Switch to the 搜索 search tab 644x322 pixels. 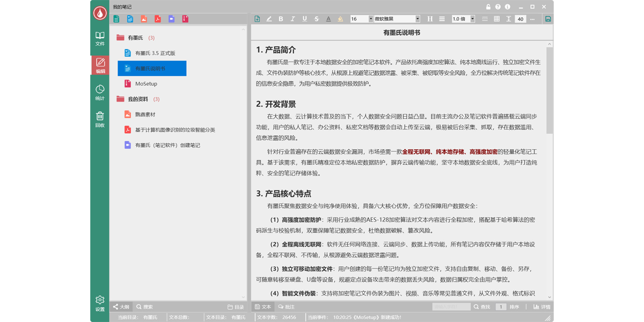click(x=145, y=307)
